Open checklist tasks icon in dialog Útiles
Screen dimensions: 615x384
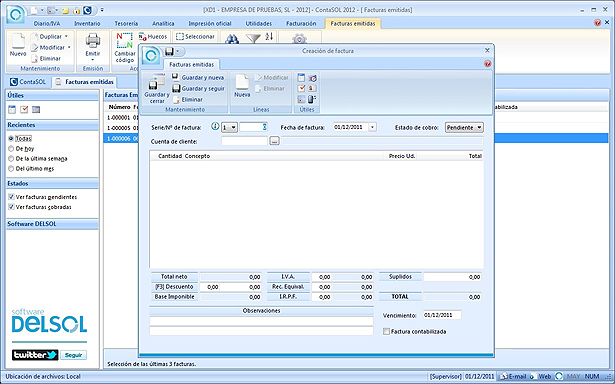(x=301, y=88)
